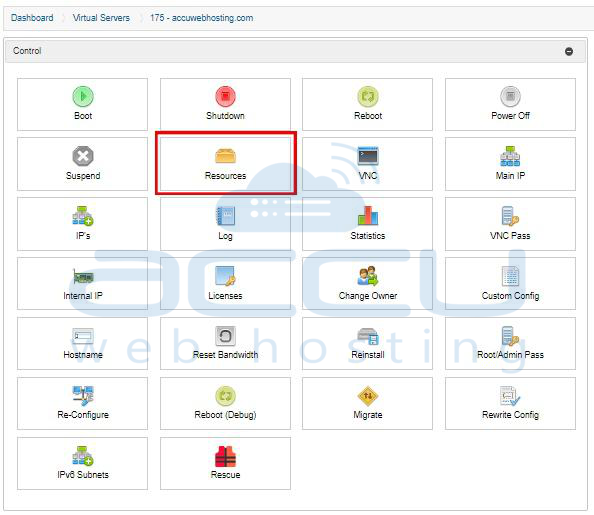Go to Dashboard breadcrumb link
Screen dimensions: 594x515
32,18
